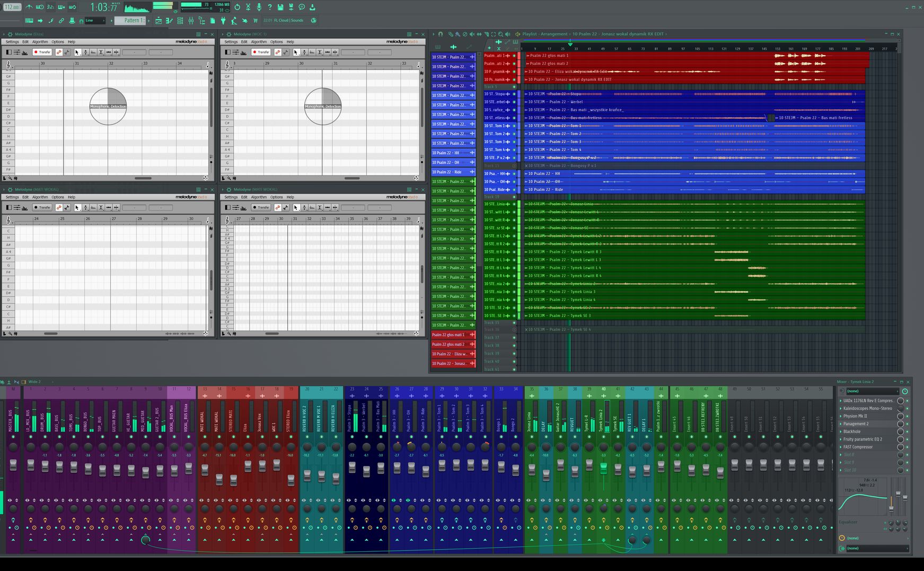924x571 pixels.
Task: Click the recording countdown 3-2-1 icon
Action: tap(50, 7)
